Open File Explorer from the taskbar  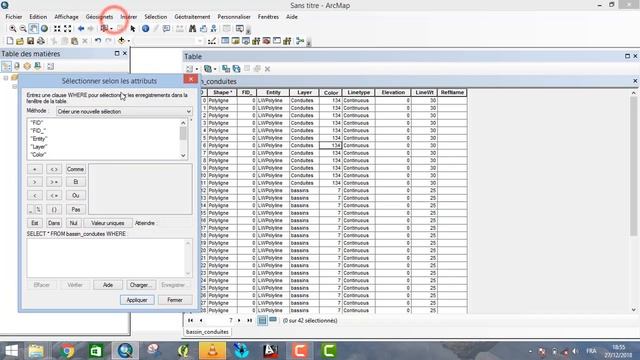[x=36, y=351]
